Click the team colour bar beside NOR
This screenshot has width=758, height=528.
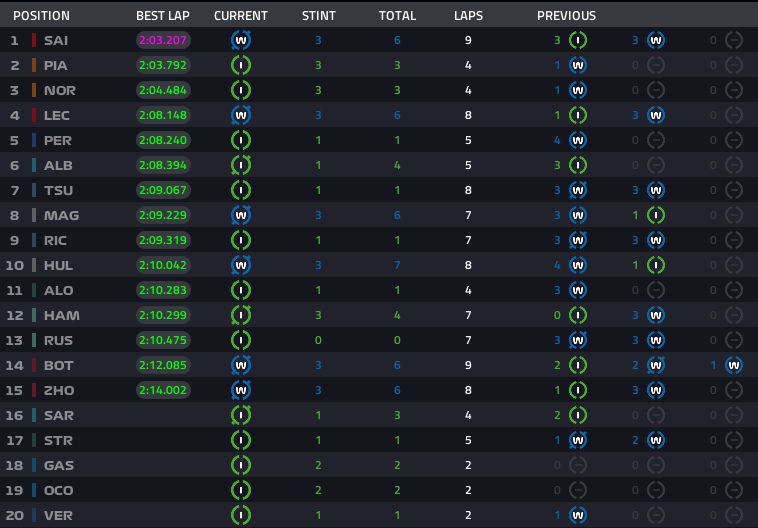pyautogui.click(x=34, y=90)
